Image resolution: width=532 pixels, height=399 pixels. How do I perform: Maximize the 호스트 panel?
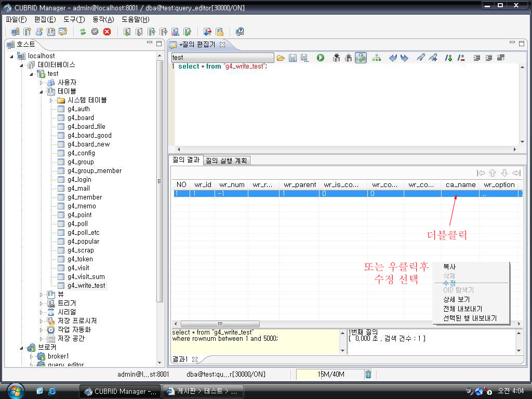click(159, 44)
